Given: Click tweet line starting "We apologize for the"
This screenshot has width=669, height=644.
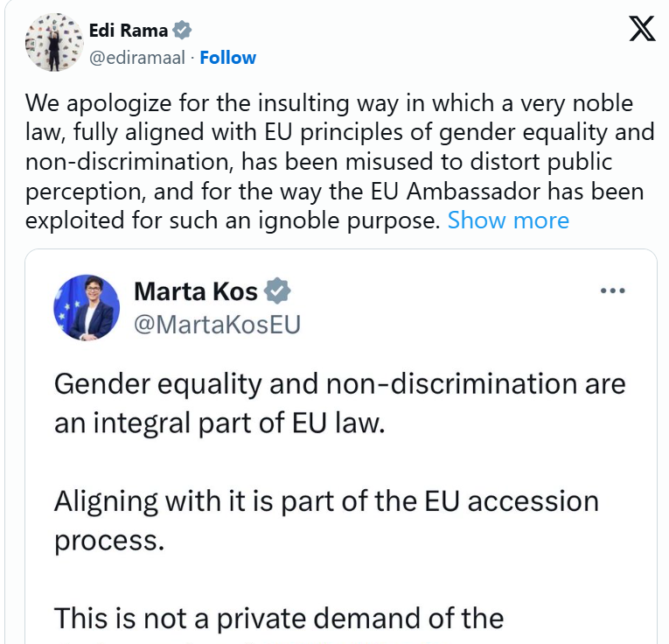Looking at the screenshot, I should [329, 104].
